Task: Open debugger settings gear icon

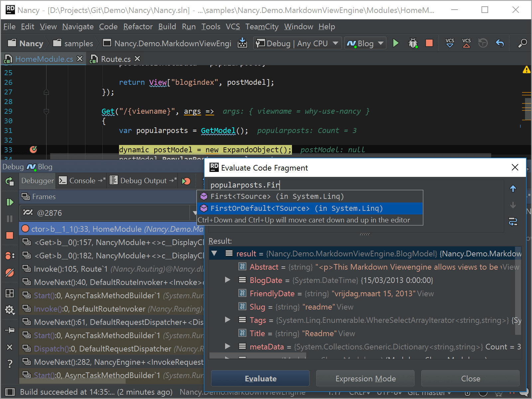Action: 10,310
